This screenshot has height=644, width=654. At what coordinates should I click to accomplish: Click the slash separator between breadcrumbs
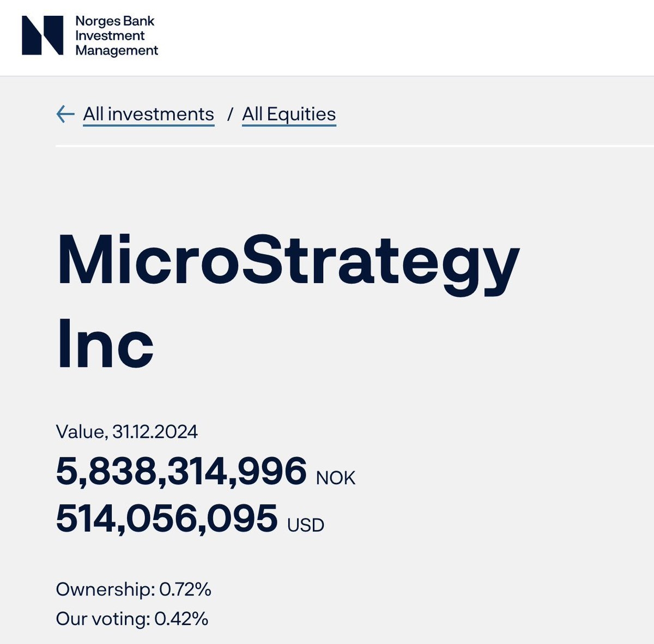tap(230, 114)
